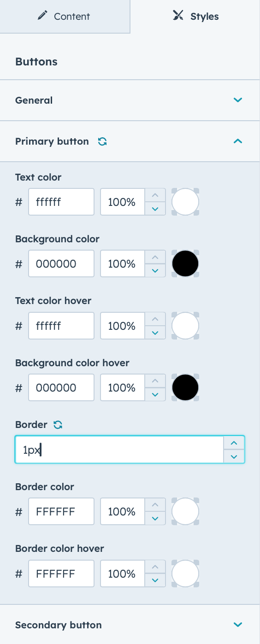Decrease Border color hover opacity
The width and height of the screenshot is (260, 644).
coord(155,580)
